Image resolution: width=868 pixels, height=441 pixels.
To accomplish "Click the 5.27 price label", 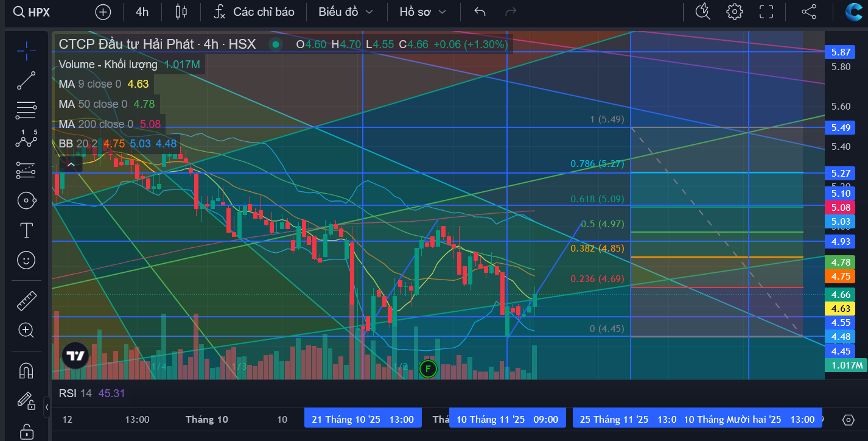I will click(840, 173).
